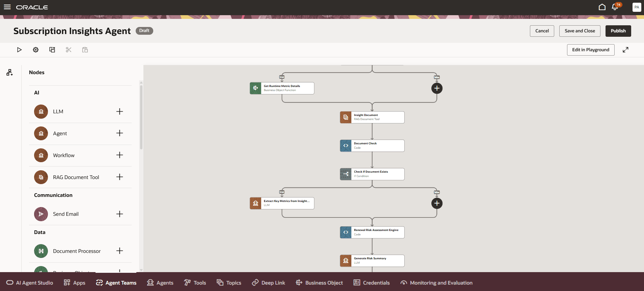Add node on lower false branch
The height and width of the screenshot is (291, 644).
(437, 203)
